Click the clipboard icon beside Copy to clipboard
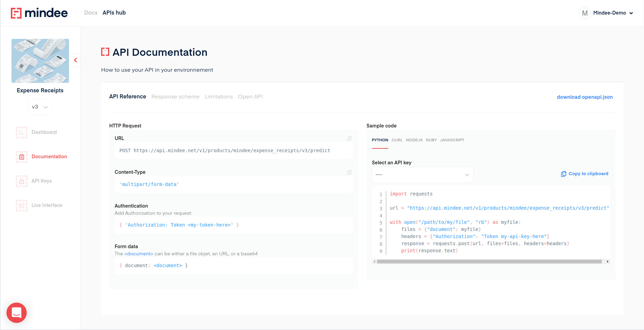Viewport: 644px width, 330px height. [x=563, y=174]
